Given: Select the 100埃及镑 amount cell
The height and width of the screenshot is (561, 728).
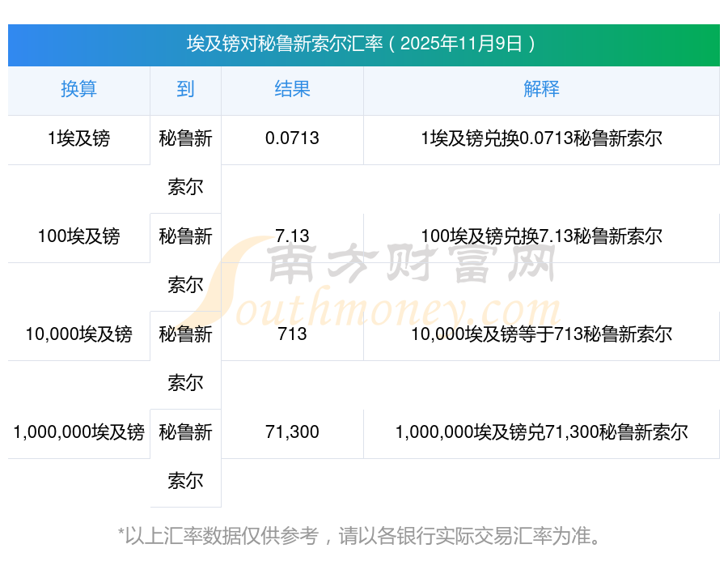Looking at the screenshot, I should pyautogui.click(x=78, y=237).
